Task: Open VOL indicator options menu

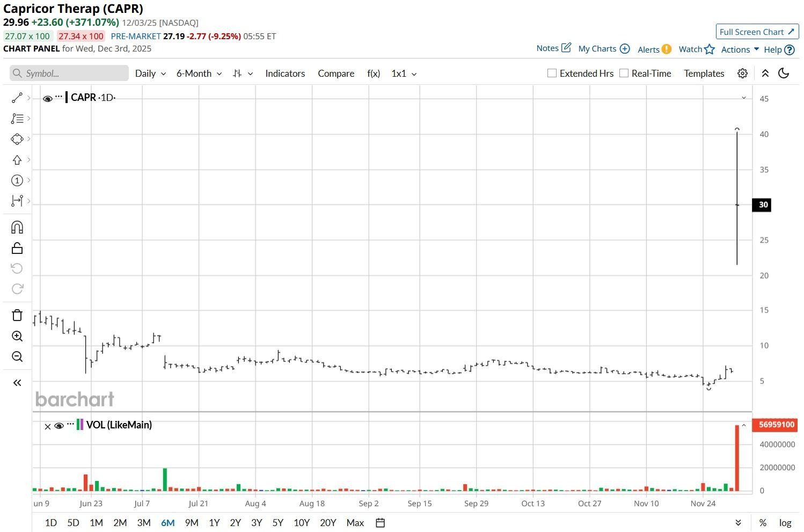Action: coord(70,424)
